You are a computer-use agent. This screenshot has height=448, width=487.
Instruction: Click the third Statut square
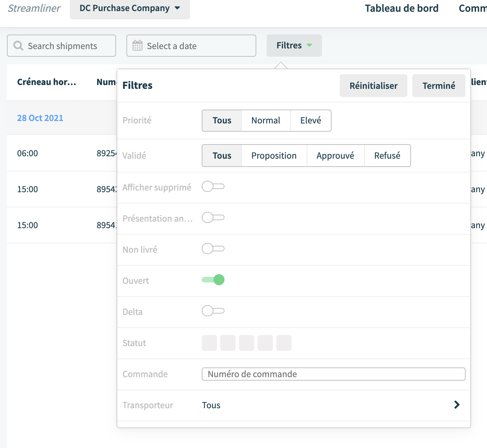coord(247,343)
